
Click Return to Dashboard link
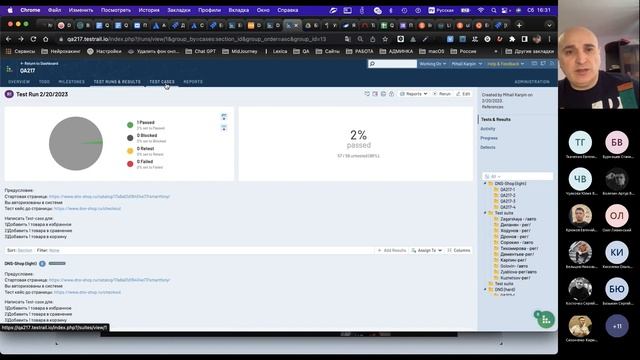(40, 64)
